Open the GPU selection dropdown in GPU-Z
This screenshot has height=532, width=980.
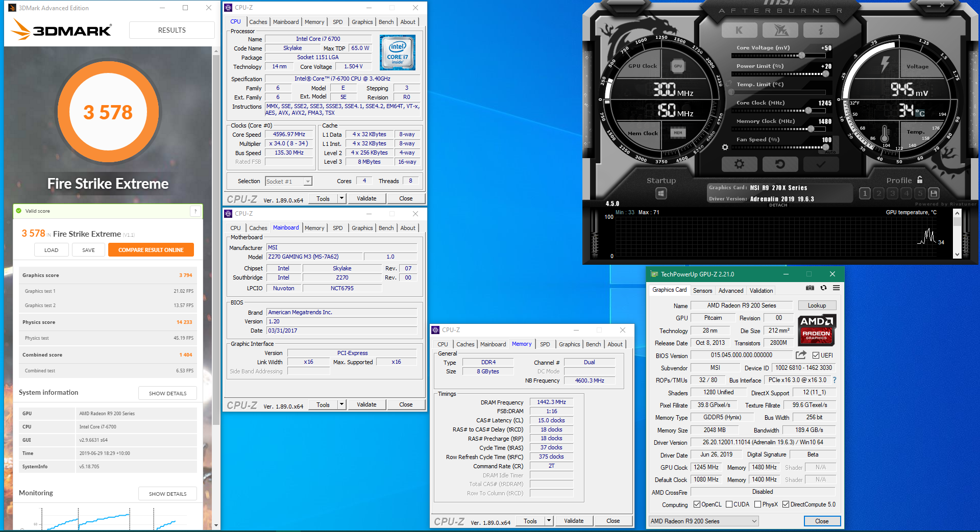click(x=703, y=521)
